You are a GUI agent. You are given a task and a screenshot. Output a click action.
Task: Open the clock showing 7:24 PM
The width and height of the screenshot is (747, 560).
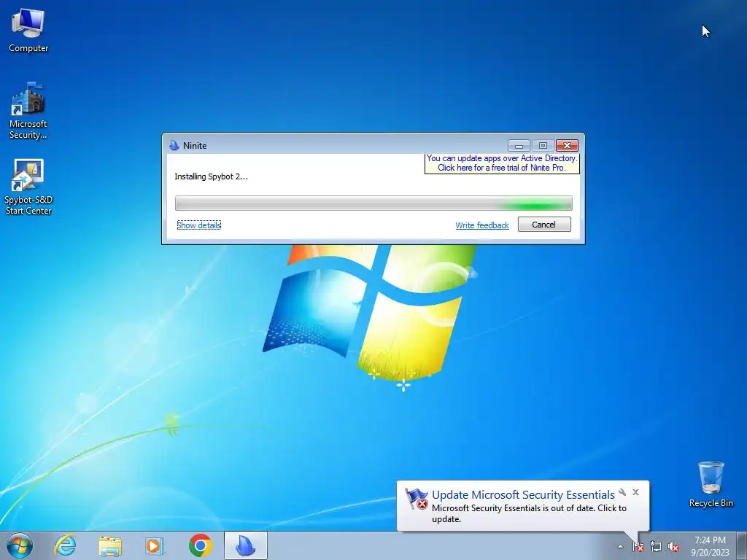(710, 545)
